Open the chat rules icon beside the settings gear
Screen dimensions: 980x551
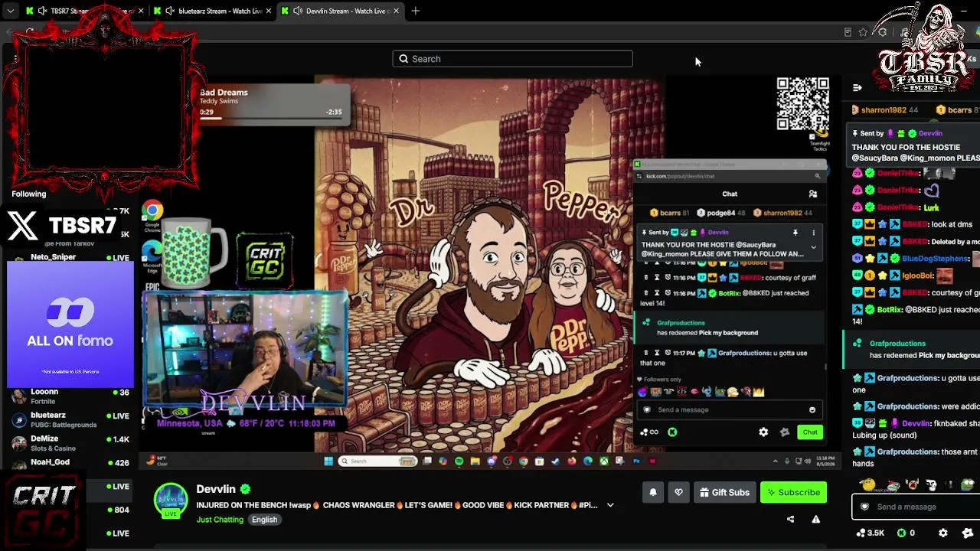pos(969,533)
